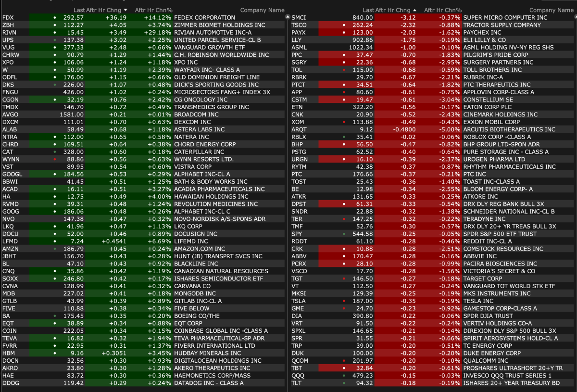Select the RIVN ticker symbol row
Image resolution: width=577 pixels, height=392 pixels.
9,32
